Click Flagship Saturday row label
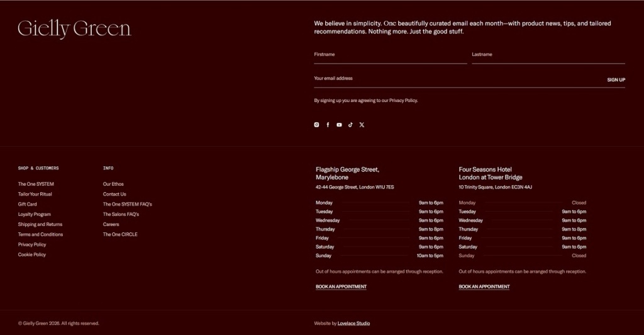644x335 pixels. (325, 247)
